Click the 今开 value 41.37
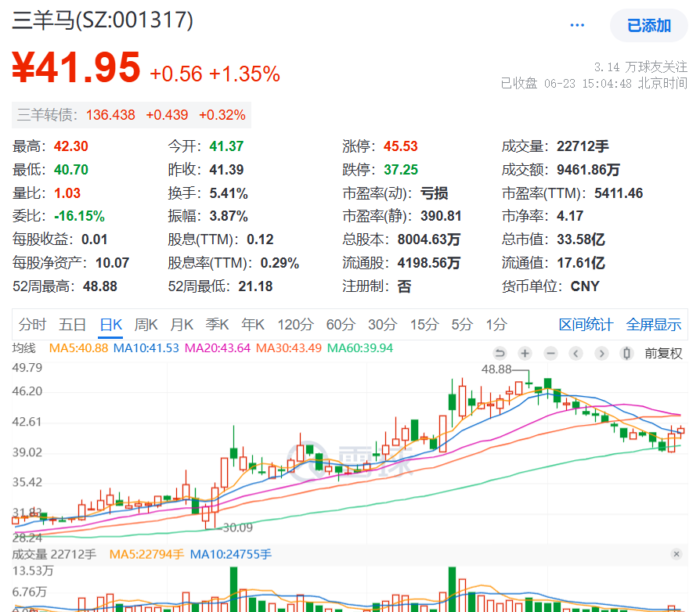This screenshot has width=700, height=612. 226,146
